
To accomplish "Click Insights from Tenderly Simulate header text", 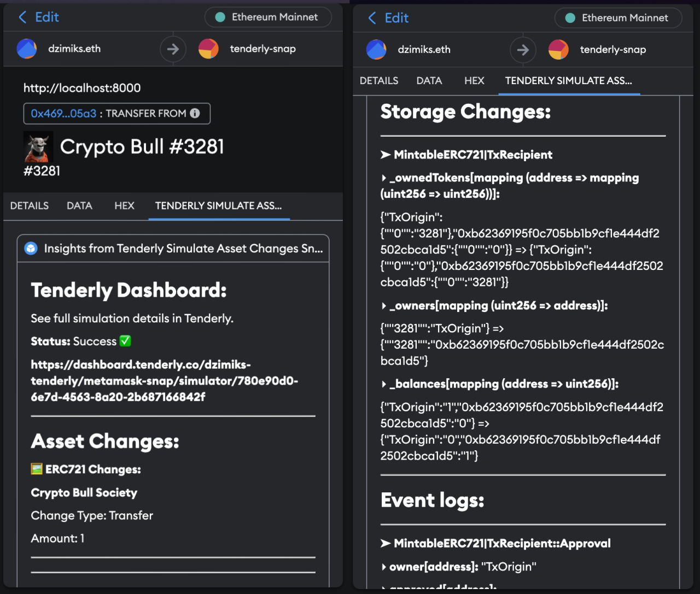I will (183, 249).
